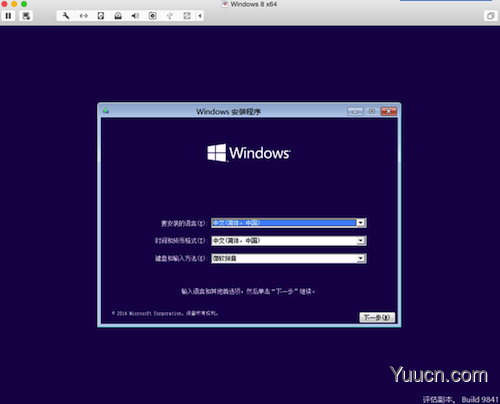Click the network adapter arrows icon

point(83,16)
